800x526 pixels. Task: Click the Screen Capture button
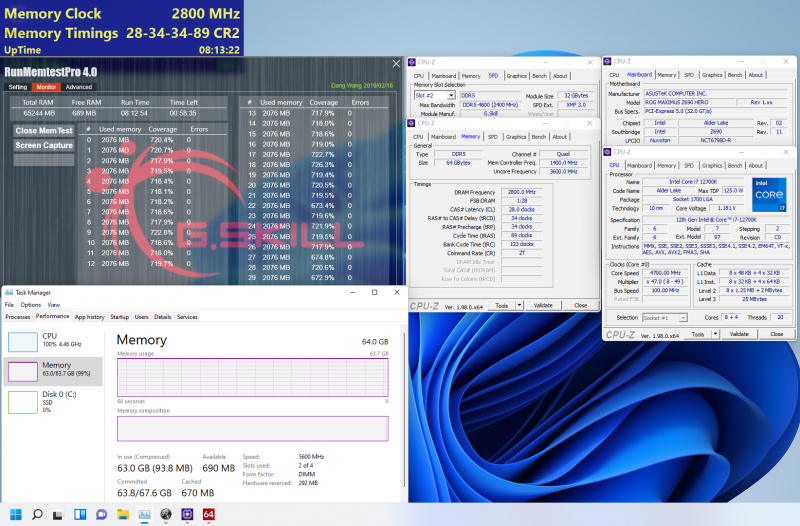[x=44, y=145]
